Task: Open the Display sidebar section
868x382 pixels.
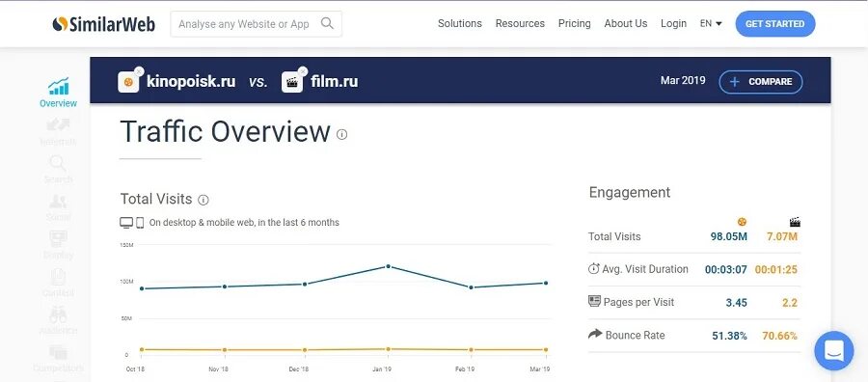Action: coord(58,245)
